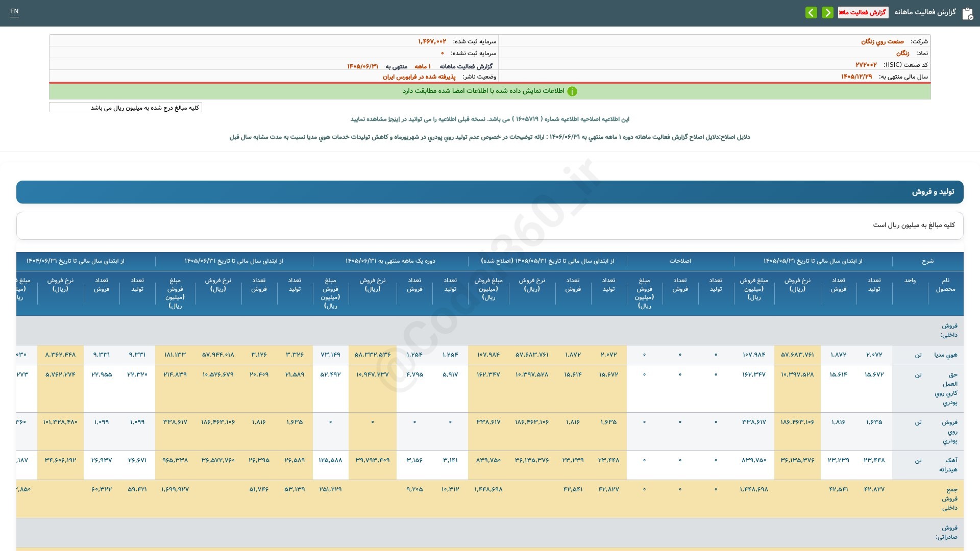Click publisher status پذیرفته شده در فرابورس ایران
The height and width of the screenshot is (551, 980).
point(419,77)
